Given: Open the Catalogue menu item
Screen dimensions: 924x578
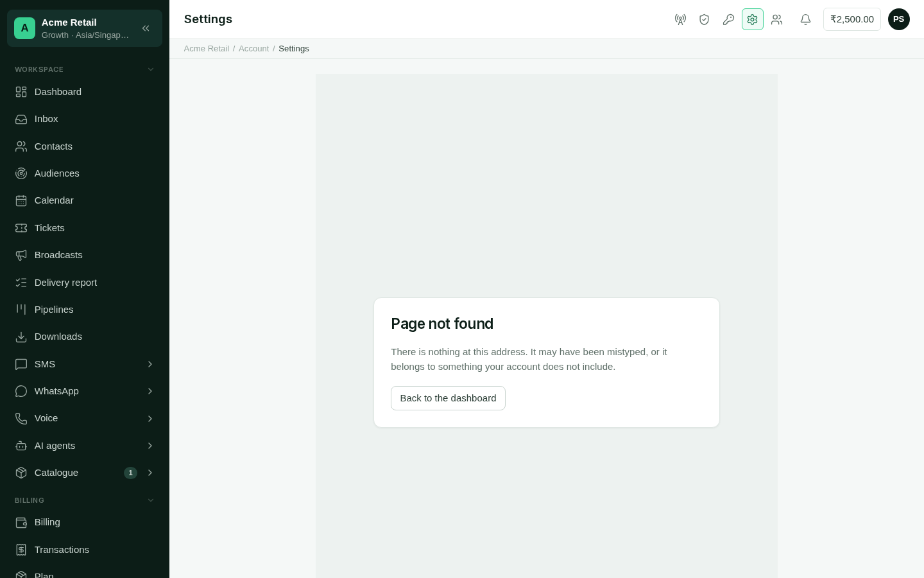Looking at the screenshot, I should pyautogui.click(x=85, y=473).
